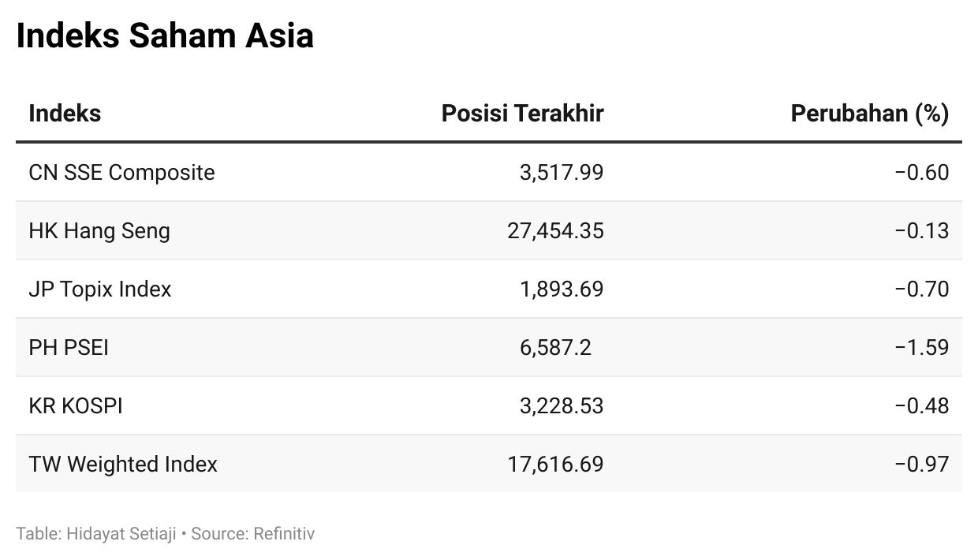Select the PH PSEI row label

point(69,348)
